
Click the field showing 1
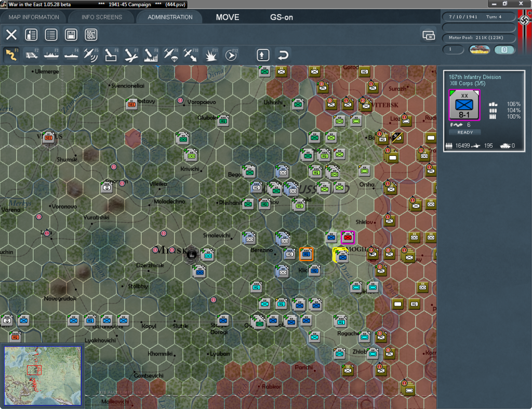point(453,49)
